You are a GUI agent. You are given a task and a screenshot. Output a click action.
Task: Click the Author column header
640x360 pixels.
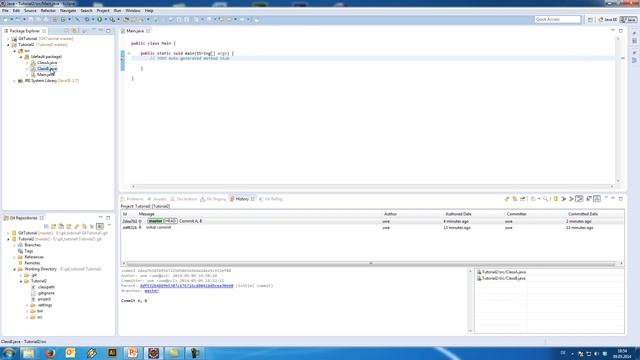pyautogui.click(x=390, y=214)
